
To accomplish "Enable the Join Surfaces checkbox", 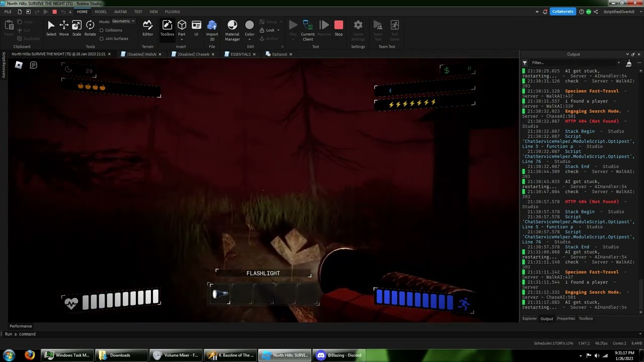I will (102, 39).
